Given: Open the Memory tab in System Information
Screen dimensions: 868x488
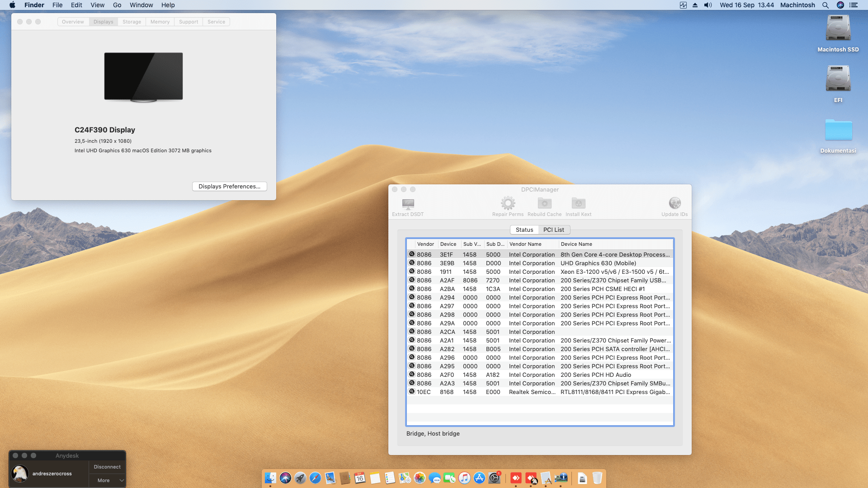Looking at the screenshot, I should [x=160, y=21].
